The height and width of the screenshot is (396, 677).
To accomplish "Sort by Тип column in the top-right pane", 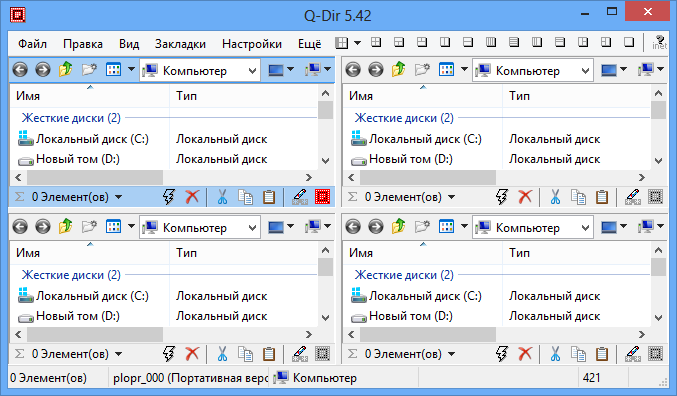I will tap(576, 95).
